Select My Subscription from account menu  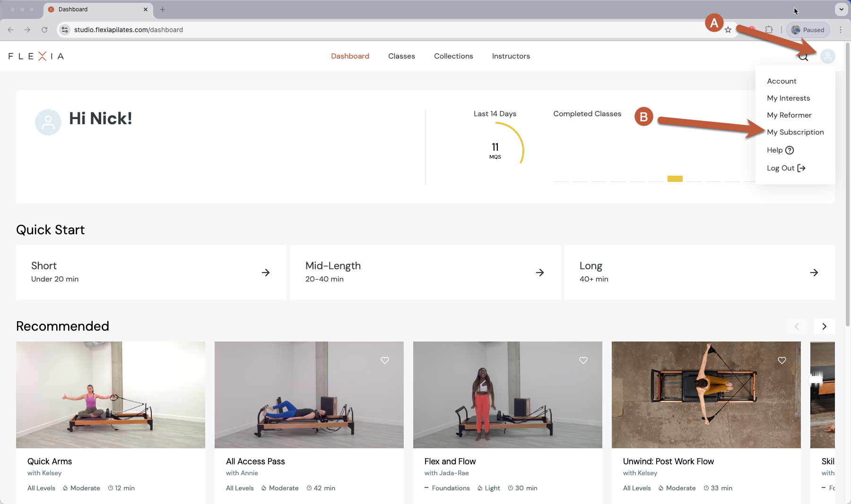(795, 132)
